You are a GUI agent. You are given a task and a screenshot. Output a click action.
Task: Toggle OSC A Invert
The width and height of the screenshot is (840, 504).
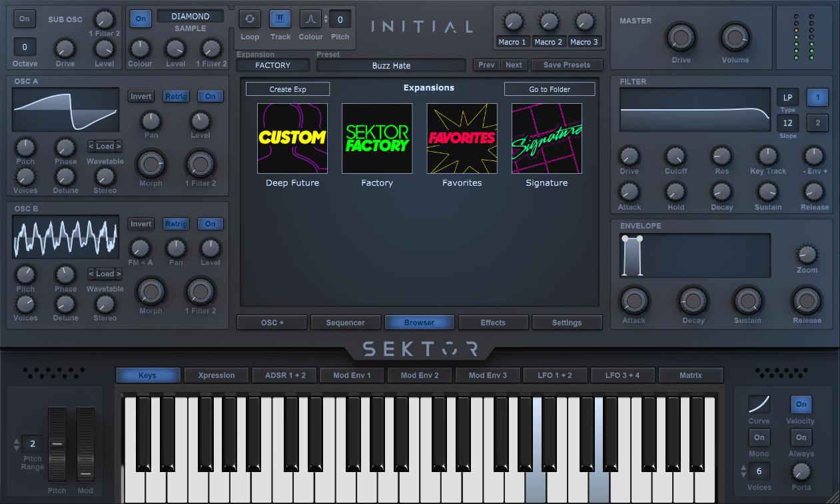point(141,97)
